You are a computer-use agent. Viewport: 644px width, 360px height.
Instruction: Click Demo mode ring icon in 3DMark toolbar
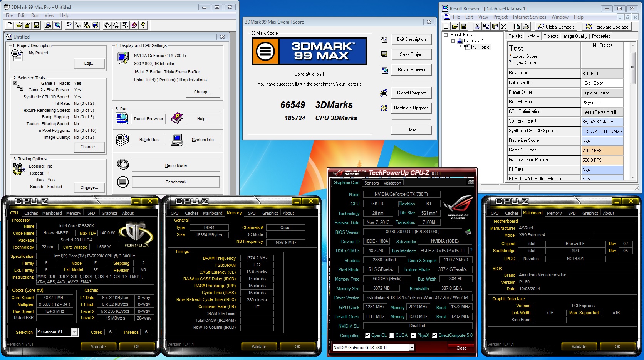(107, 25)
